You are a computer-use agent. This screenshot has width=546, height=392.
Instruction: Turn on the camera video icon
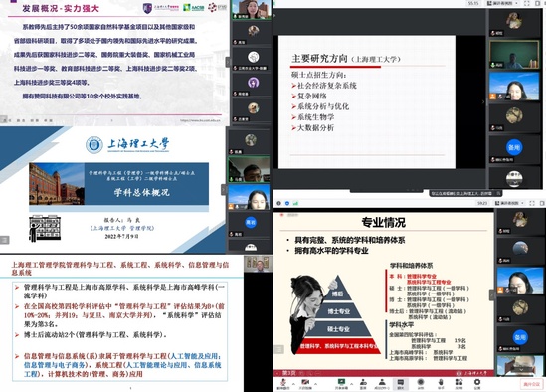[x=305, y=383]
